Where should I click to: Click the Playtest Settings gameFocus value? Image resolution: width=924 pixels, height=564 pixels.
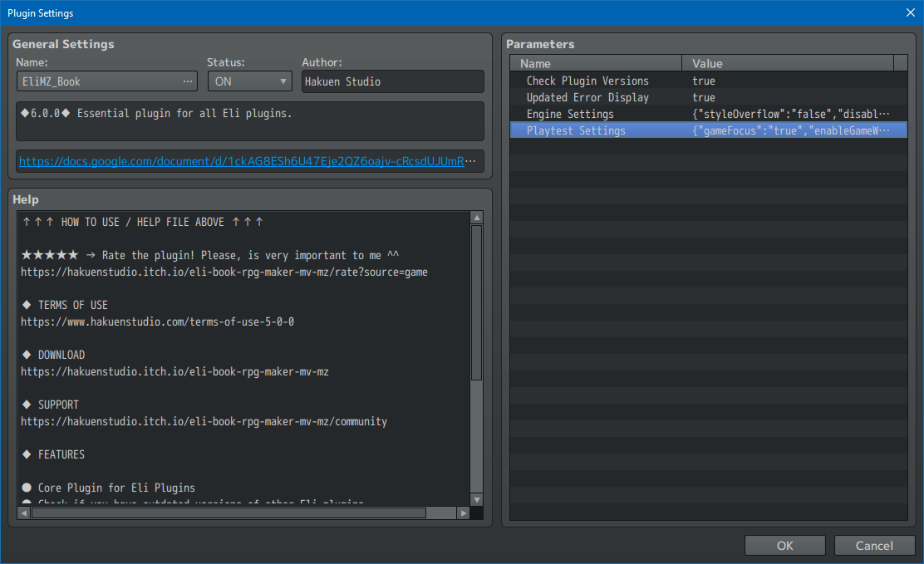coord(791,130)
